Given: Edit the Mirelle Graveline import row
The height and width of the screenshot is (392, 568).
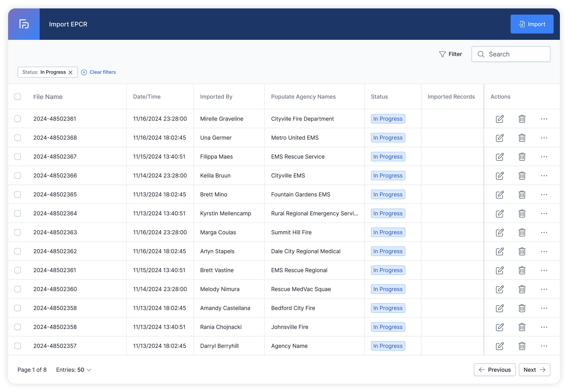Looking at the screenshot, I should click(499, 119).
